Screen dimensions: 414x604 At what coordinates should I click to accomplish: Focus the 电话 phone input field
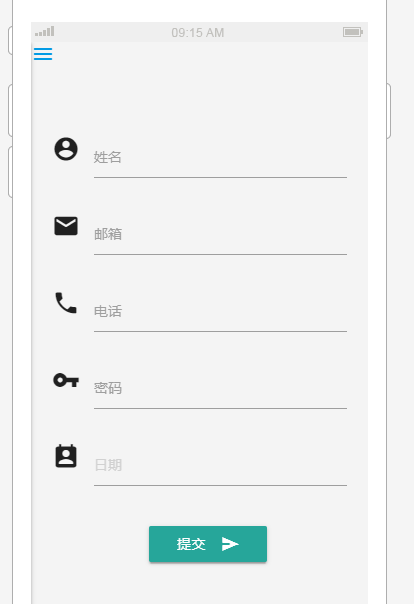pos(220,312)
